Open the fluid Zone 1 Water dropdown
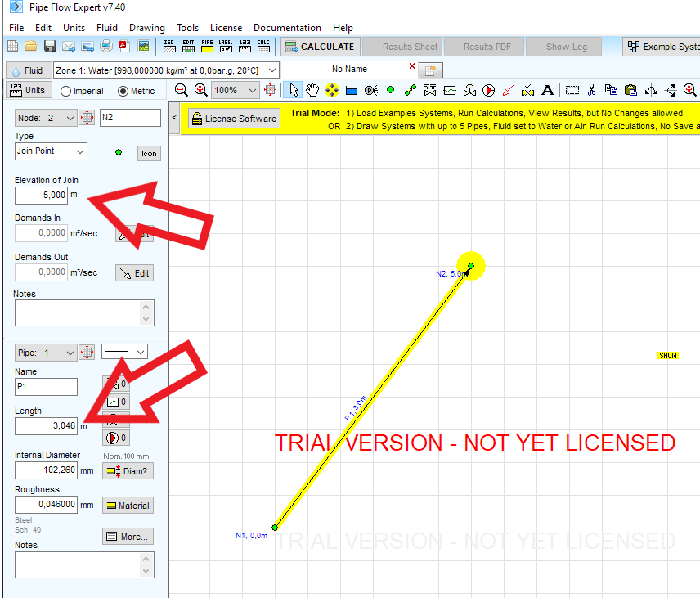The height and width of the screenshot is (598, 700). [x=167, y=70]
